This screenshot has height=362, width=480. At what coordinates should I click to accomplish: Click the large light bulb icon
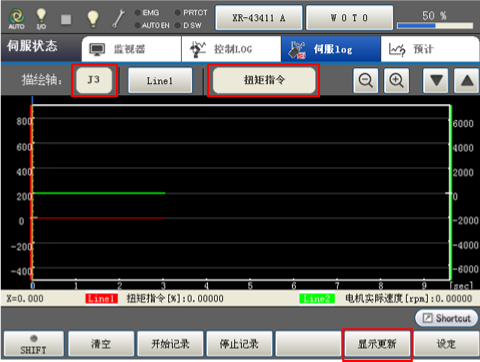point(93,19)
